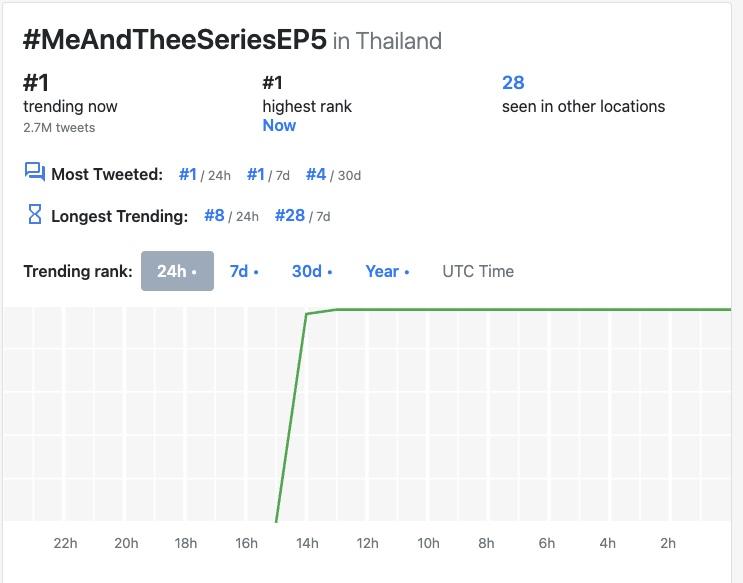The height and width of the screenshot is (583, 743).
Task: Open Longest Trending #8 24h rank
Action: point(214,215)
